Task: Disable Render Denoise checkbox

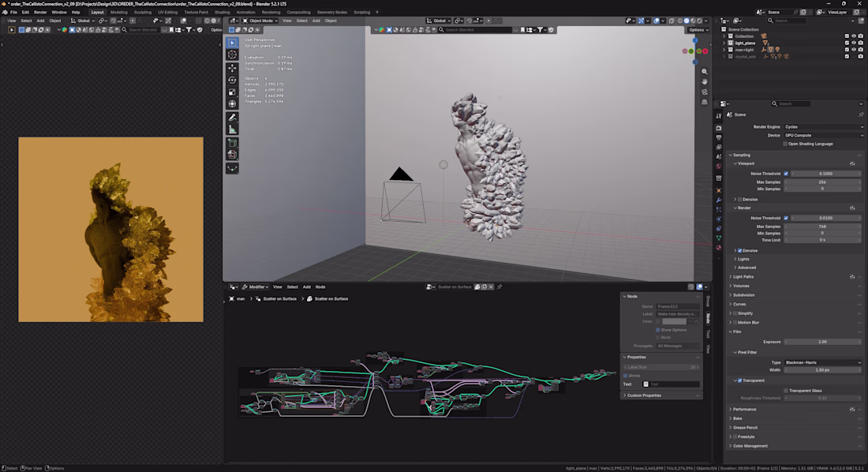Action: pos(739,250)
